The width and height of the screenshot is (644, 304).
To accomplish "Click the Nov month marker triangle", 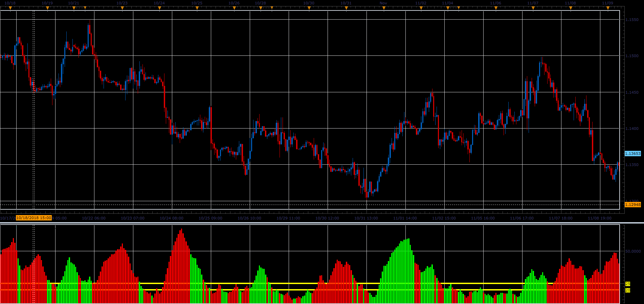I will pyautogui.click(x=384, y=9).
